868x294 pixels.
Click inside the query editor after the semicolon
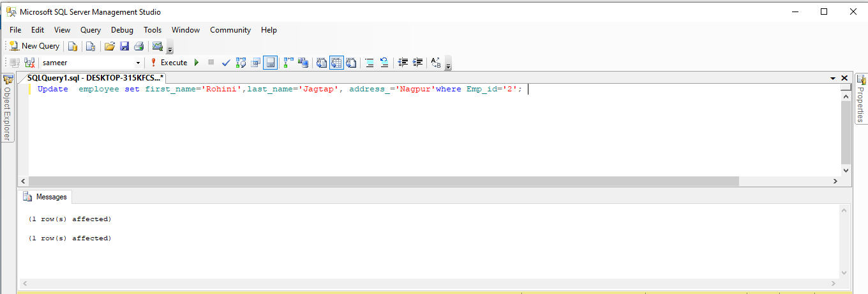pyautogui.click(x=528, y=89)
